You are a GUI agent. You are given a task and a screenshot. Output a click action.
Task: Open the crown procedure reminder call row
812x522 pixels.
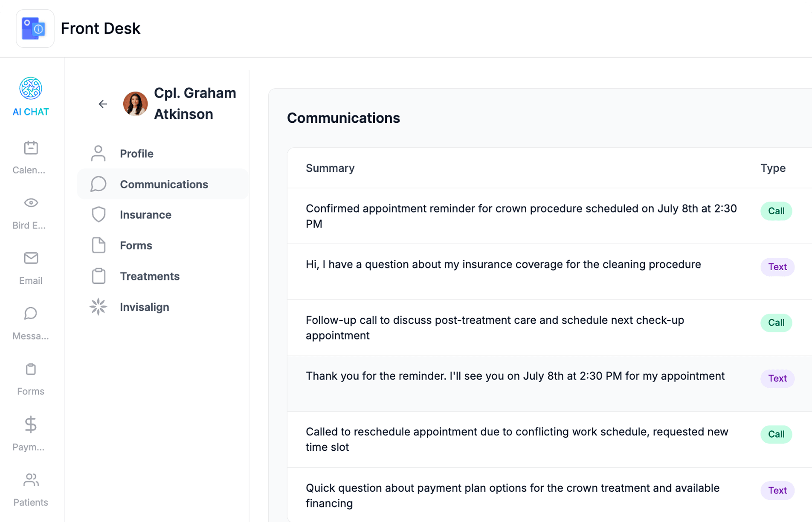point(521,216)
